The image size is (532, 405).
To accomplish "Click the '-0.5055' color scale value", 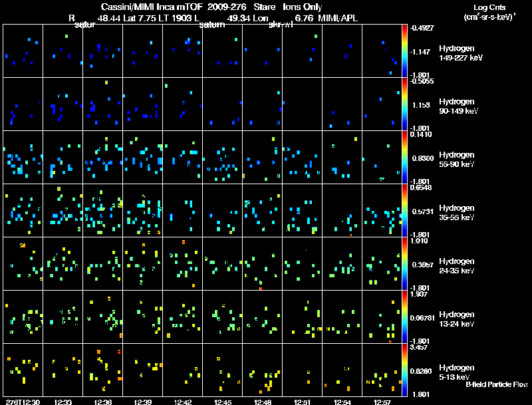I will 422,81.
